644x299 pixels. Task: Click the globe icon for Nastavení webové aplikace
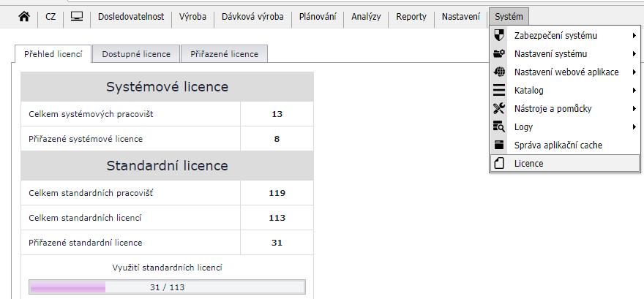pos(500,72)
